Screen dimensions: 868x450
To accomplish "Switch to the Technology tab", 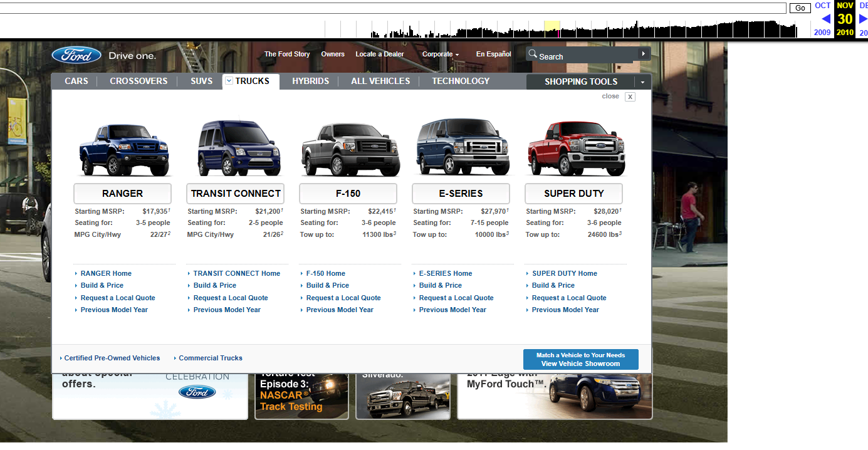I will click(461, 81).
